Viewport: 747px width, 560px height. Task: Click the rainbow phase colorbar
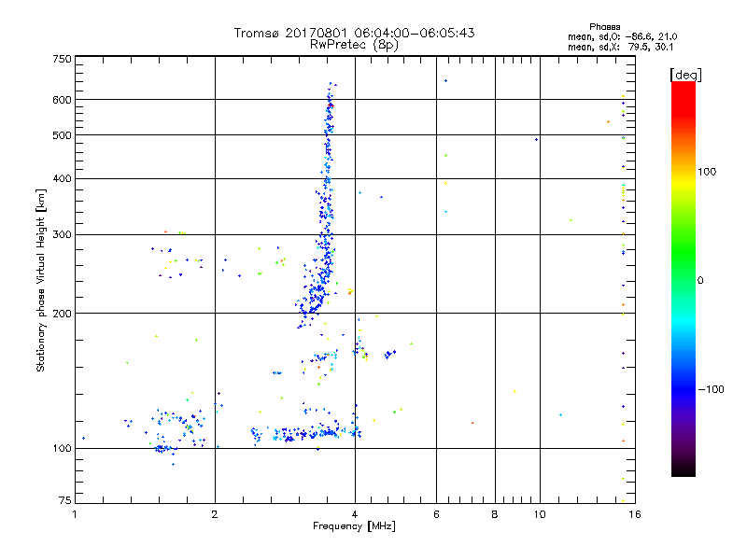click(684, 279)
